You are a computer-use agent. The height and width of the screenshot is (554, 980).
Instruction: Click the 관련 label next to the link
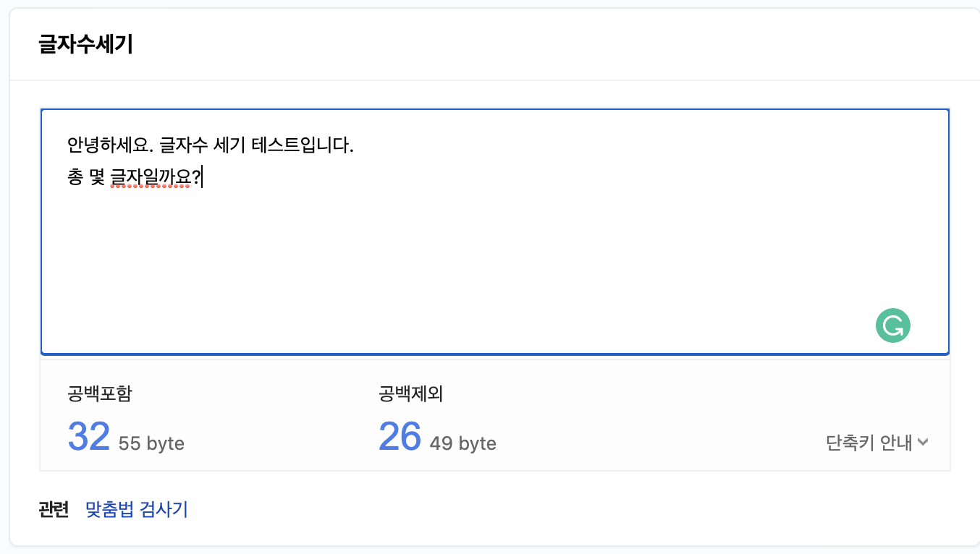coord(54,509)
